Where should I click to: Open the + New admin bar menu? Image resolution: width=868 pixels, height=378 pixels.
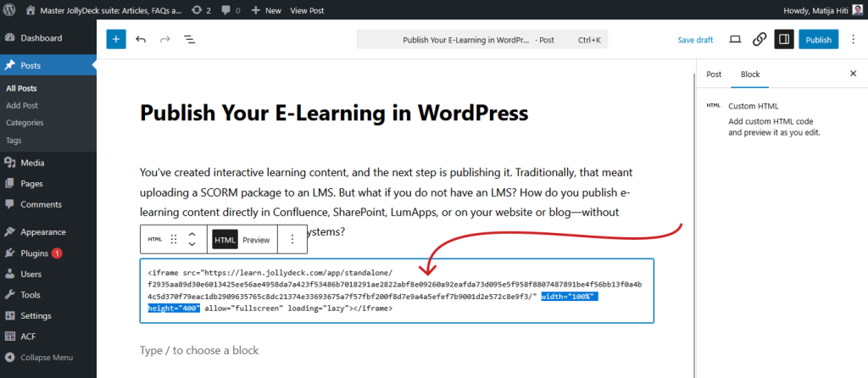pos(266,10)
